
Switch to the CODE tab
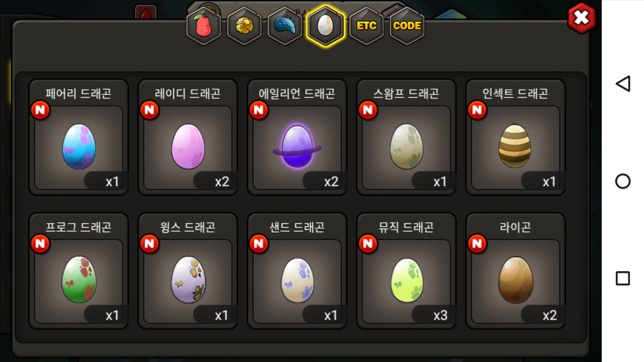click(x=407, y=26)
